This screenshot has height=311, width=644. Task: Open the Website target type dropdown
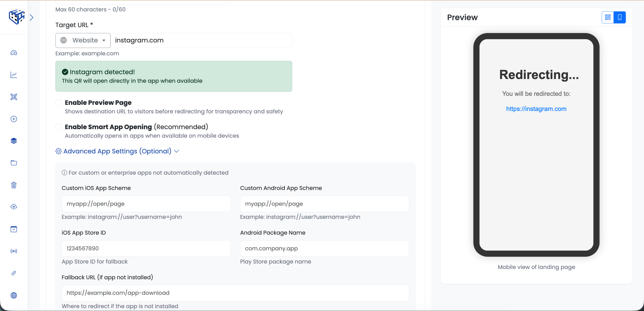coord(83,40)
